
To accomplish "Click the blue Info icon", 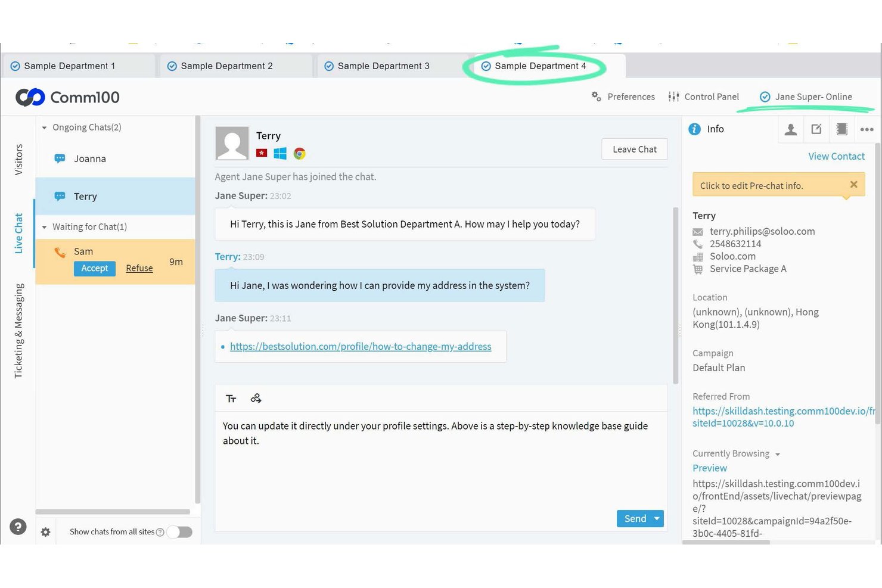I will click(695, 129).
